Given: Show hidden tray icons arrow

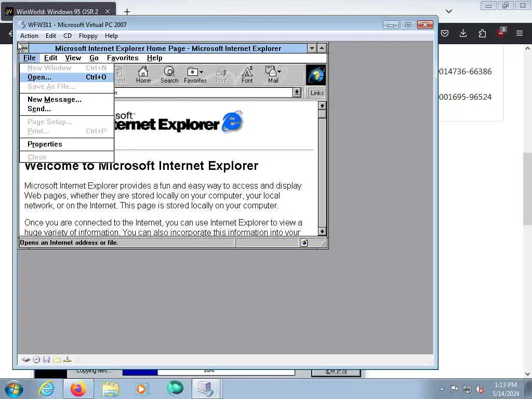Looking at the screenshot, I should click(x=442, y=389).
